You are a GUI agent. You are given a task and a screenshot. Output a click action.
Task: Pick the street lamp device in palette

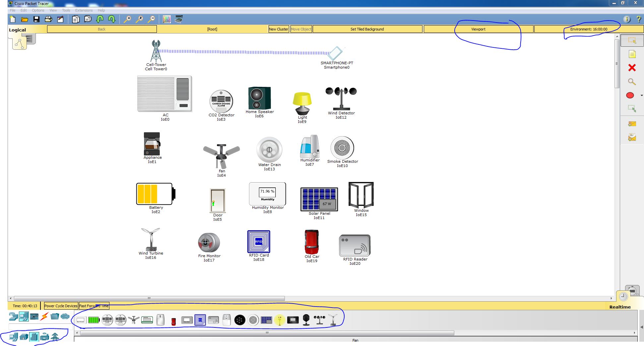click(x=280, y=320)
